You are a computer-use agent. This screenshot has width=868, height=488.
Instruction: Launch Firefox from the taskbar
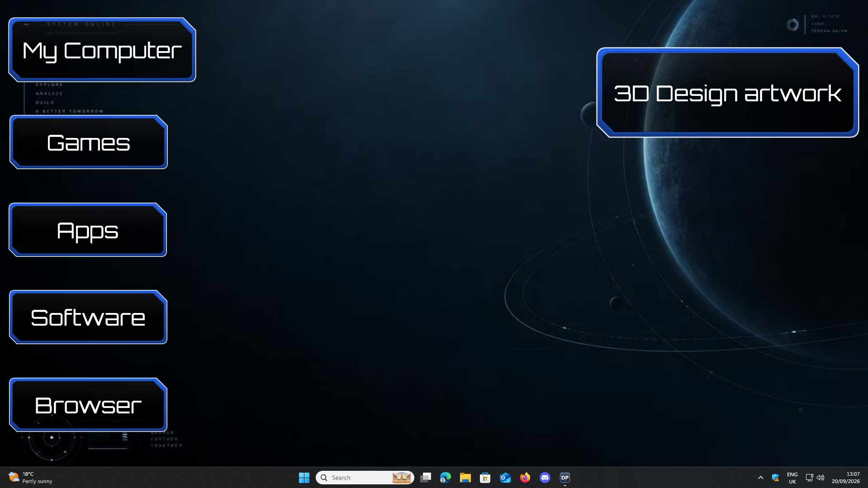pyautogui.click(x=525, y=478)
